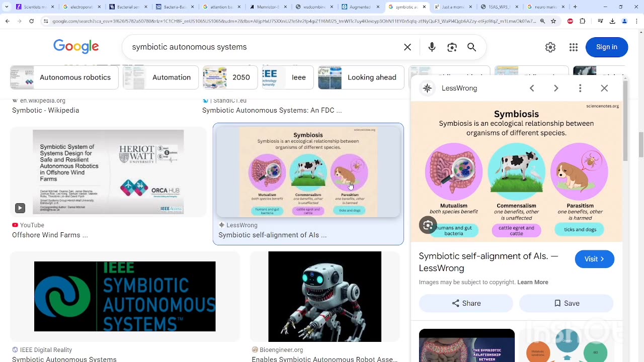644x362 pixels.
Task: View site information icon in address bar
Action: pyautogui.click(x=46, y=21)
